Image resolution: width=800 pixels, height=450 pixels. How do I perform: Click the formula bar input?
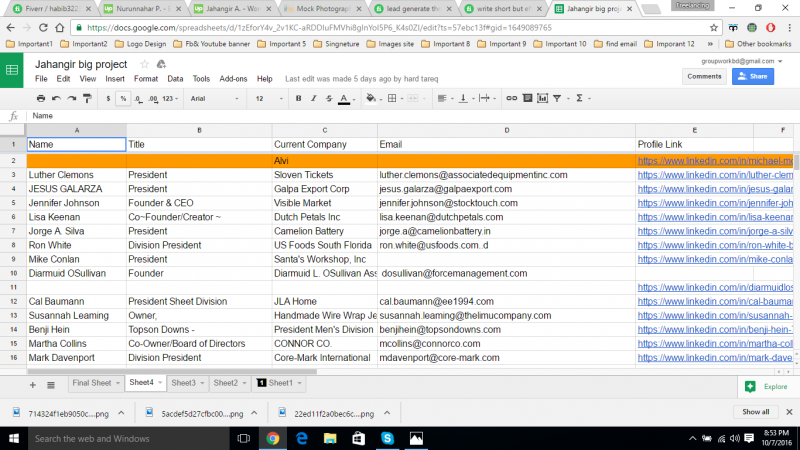(x=413, y=116)
